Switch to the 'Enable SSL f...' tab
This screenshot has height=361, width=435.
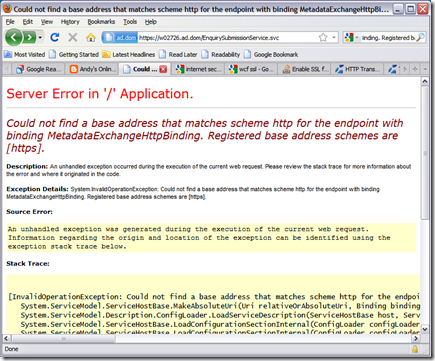305,69
